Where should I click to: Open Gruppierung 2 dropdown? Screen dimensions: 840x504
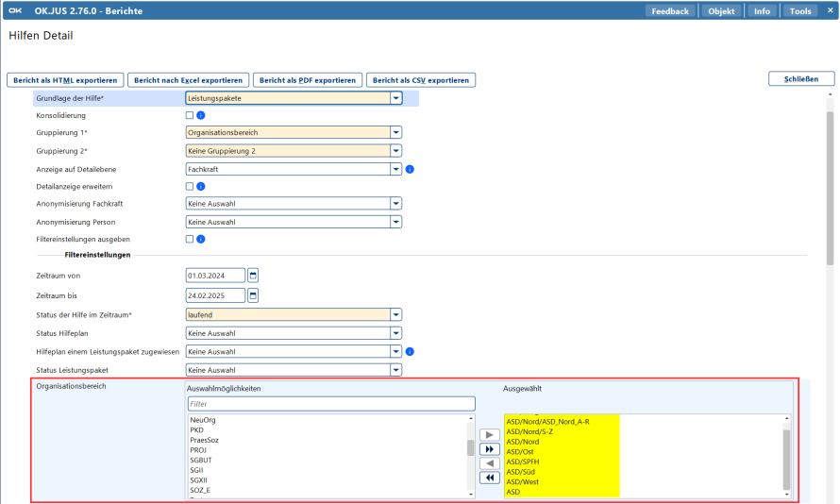[x=395, y=151]
